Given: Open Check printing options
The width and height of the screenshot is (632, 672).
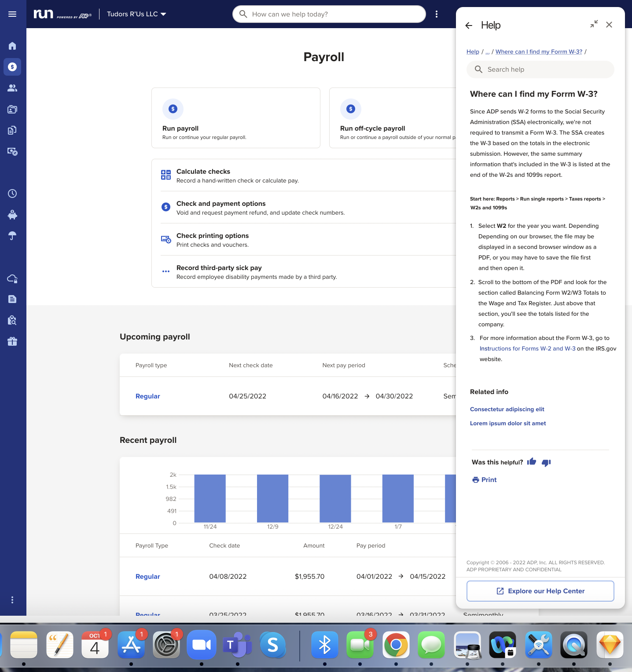Looking at the screenshot, I should pyautogui.click(x=308, y=240).
